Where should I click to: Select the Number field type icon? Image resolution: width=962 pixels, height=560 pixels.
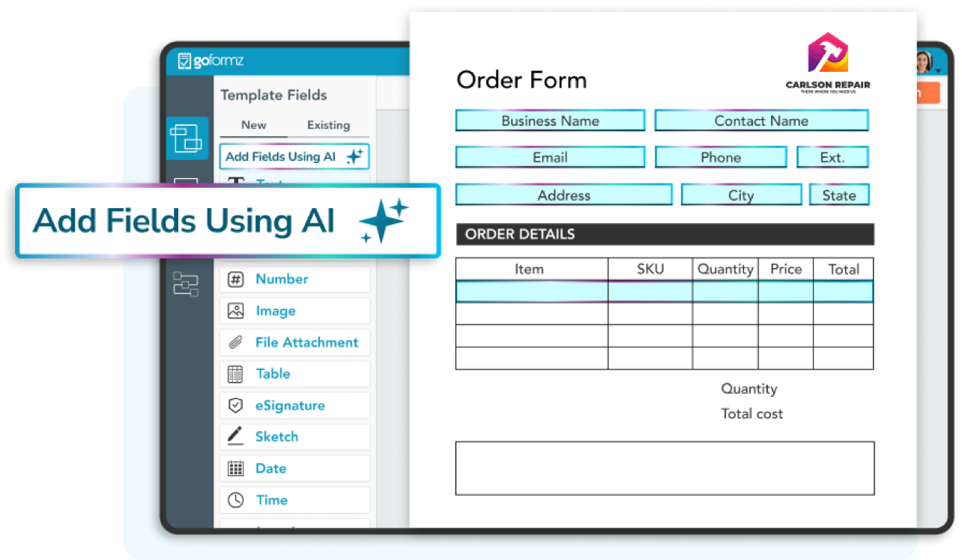pos(235,279)
